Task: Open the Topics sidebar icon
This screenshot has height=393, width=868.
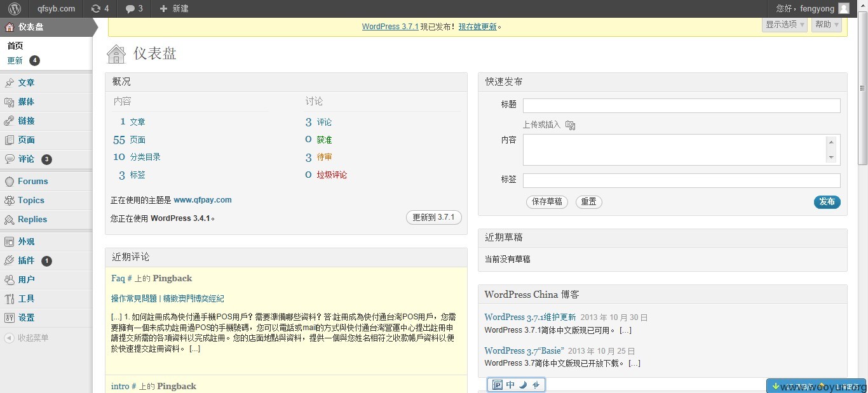Action: 9,200
